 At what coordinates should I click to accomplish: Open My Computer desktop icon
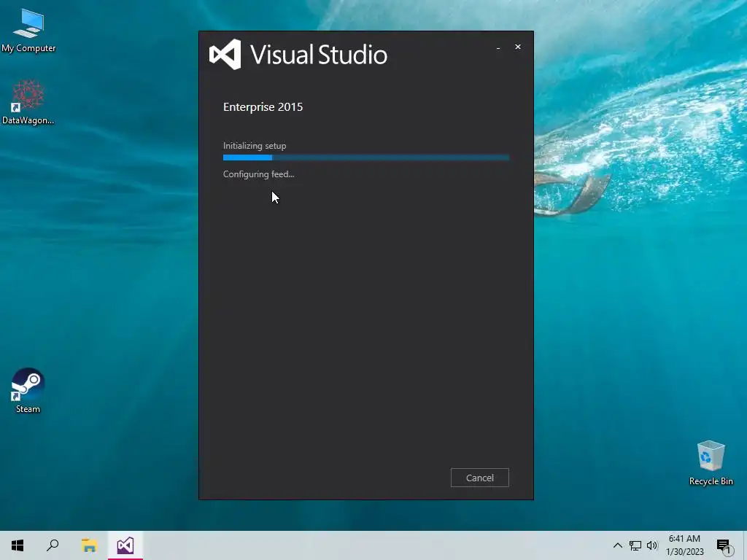click(28, 31)
